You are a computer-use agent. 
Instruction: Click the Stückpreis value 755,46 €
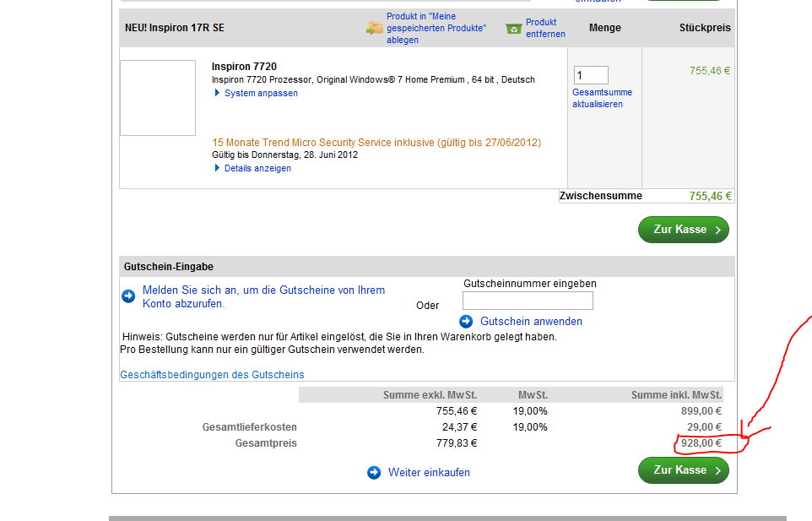point(710,71)
